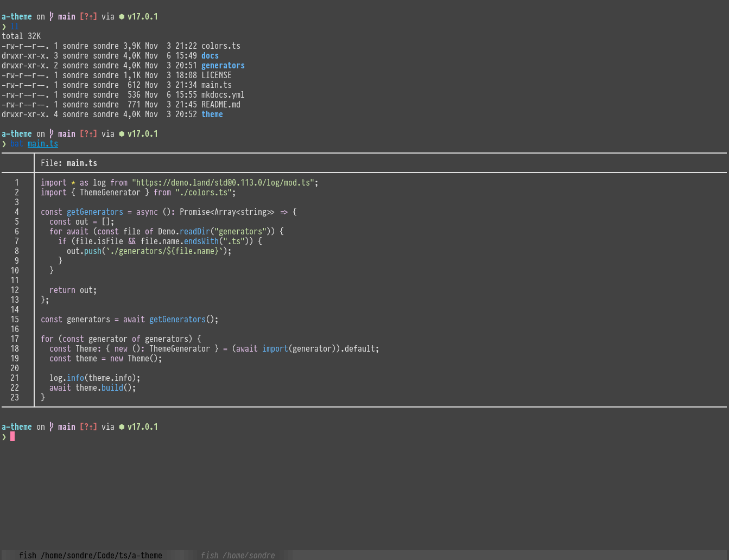Click the git branch icon in the topmost prompt

pyautogui.click(x=52, y=16)
